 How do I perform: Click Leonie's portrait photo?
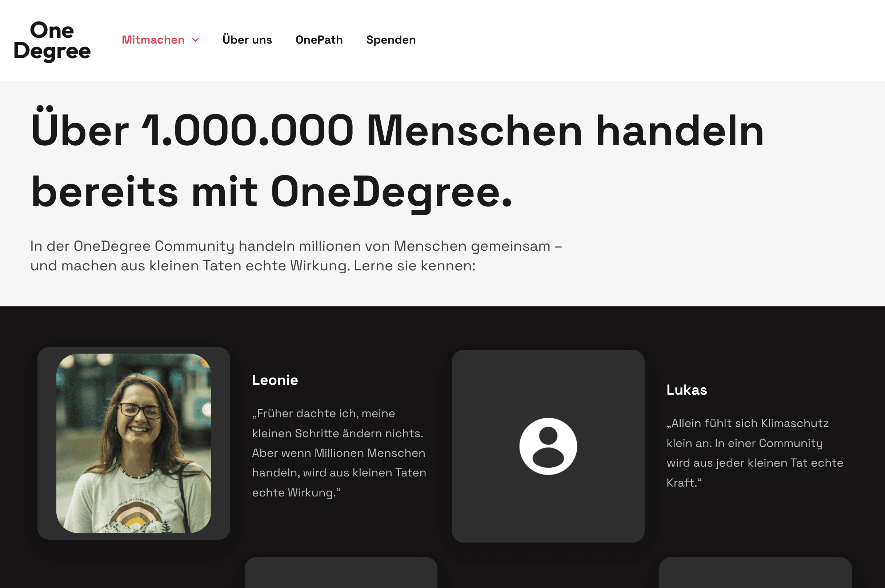(133, 443)
